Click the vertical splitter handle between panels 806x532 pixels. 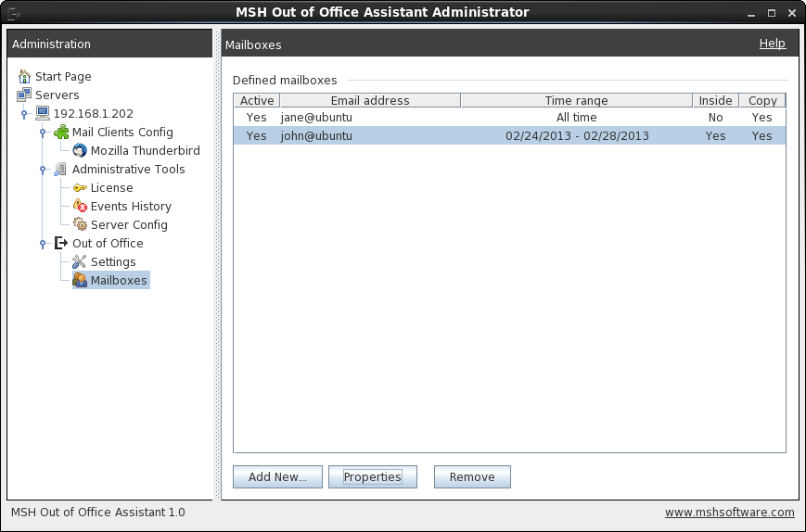point(217,264)
